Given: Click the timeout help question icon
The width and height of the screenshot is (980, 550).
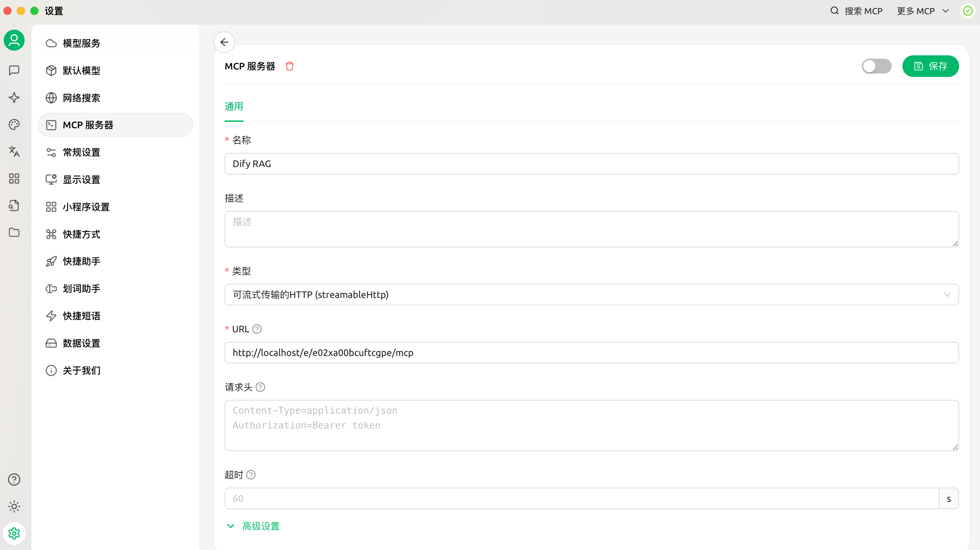Looking at the screenshot, I should (251, 475).
